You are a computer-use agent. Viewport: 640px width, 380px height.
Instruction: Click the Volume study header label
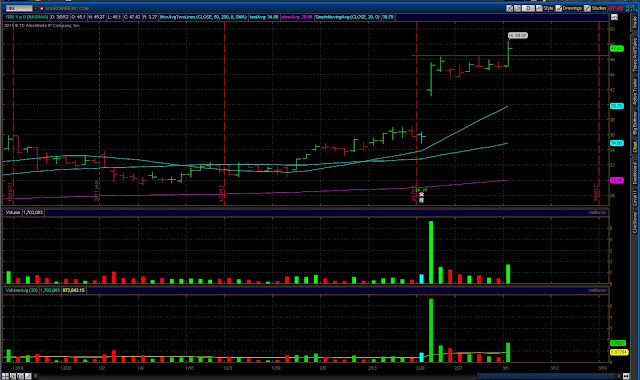(13, 212)
